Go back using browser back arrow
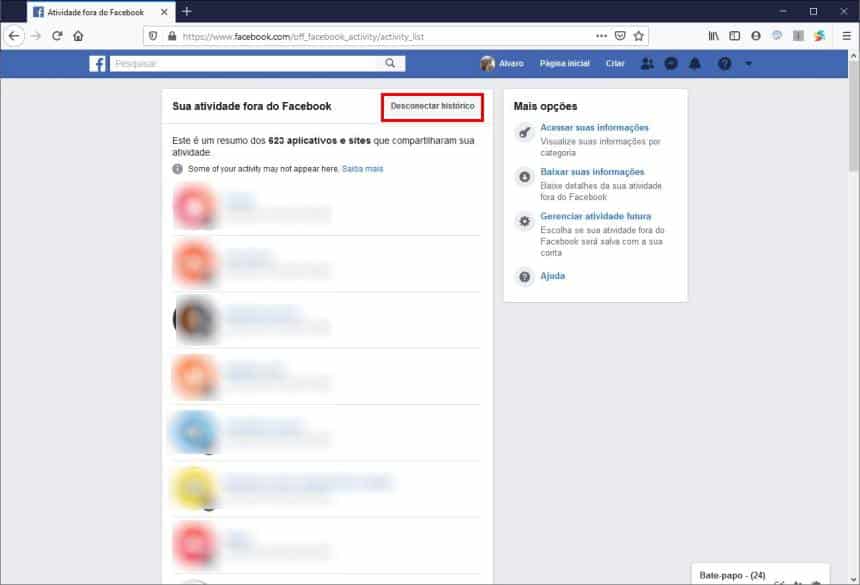 (14, 36)
